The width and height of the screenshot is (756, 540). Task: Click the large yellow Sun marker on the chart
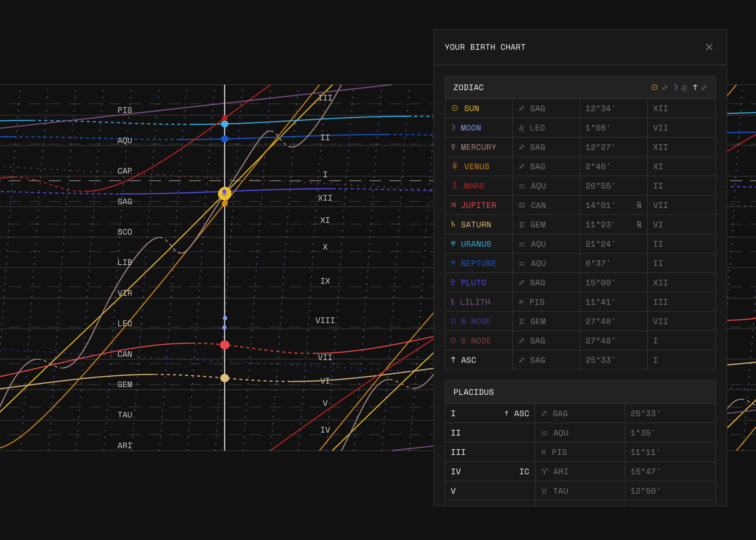click(224, 193)
